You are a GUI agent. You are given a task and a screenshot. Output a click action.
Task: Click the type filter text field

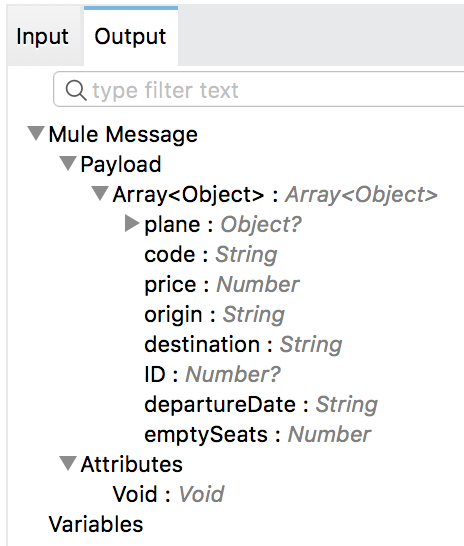[259, 89]
